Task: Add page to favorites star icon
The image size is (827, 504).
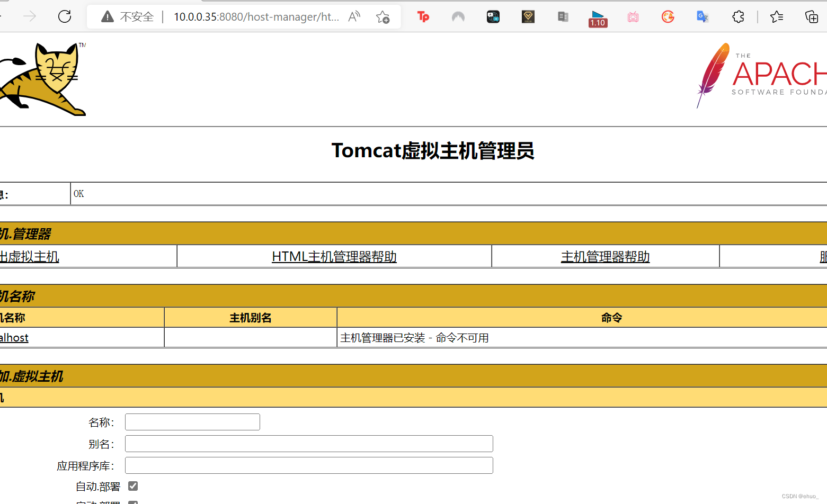Action: click(x=383, y=17)
